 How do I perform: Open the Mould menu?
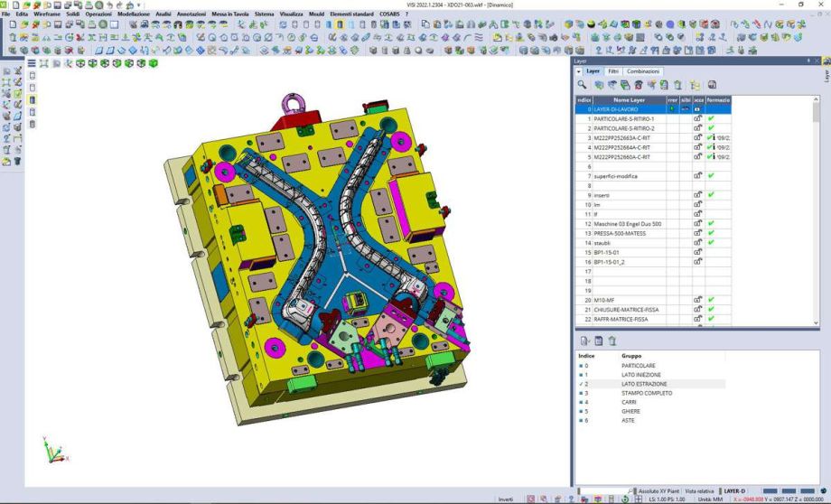316,14
